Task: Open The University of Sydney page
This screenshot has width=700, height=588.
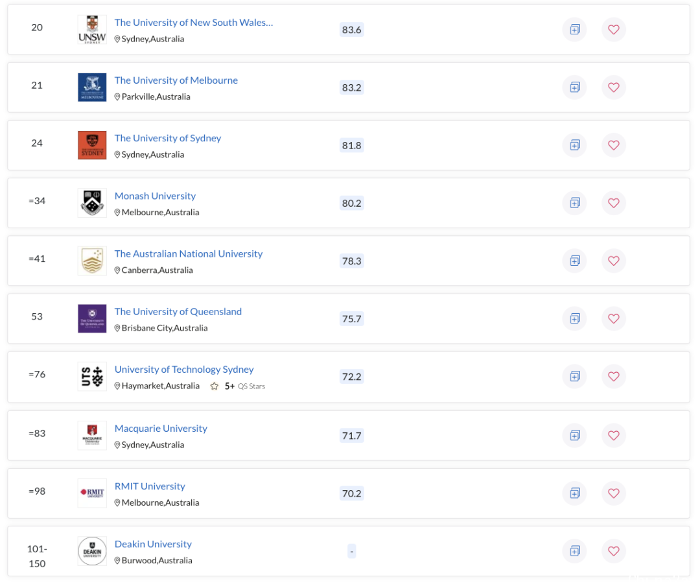Action: (x=167, y=138)
